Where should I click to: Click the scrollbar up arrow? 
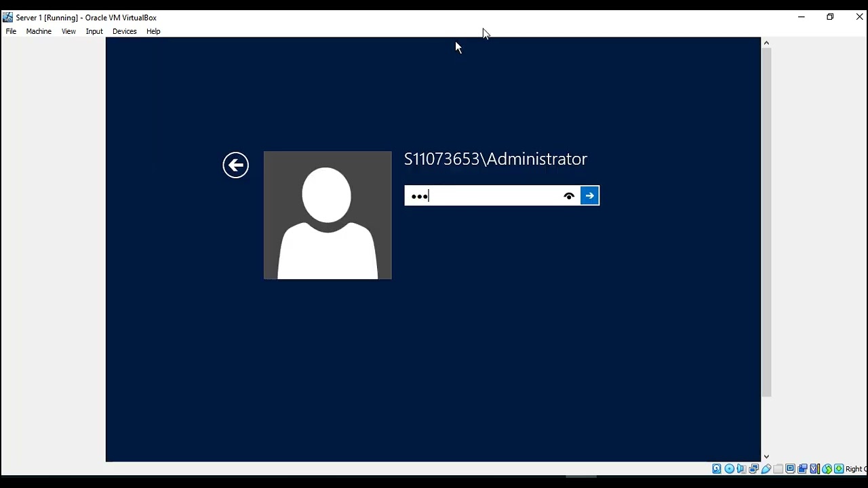(x=766, y=43)
